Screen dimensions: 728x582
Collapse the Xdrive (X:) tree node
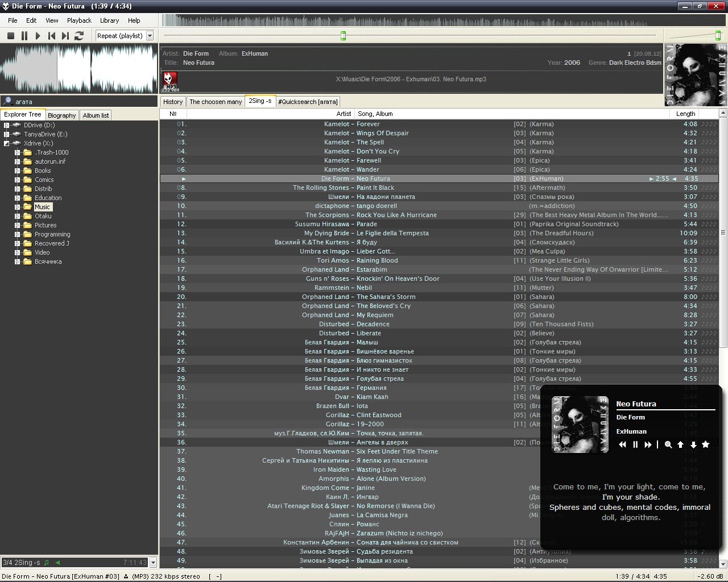6,143
